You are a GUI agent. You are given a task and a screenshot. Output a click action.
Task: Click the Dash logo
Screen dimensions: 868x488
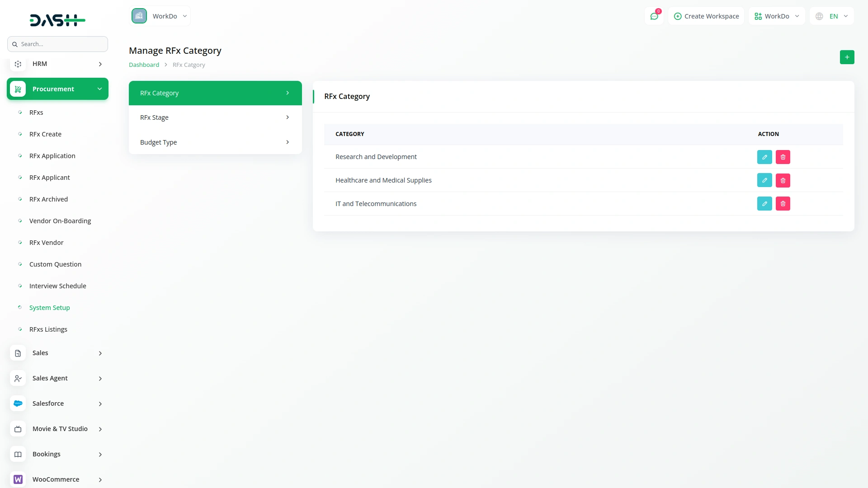coord(57,20)
